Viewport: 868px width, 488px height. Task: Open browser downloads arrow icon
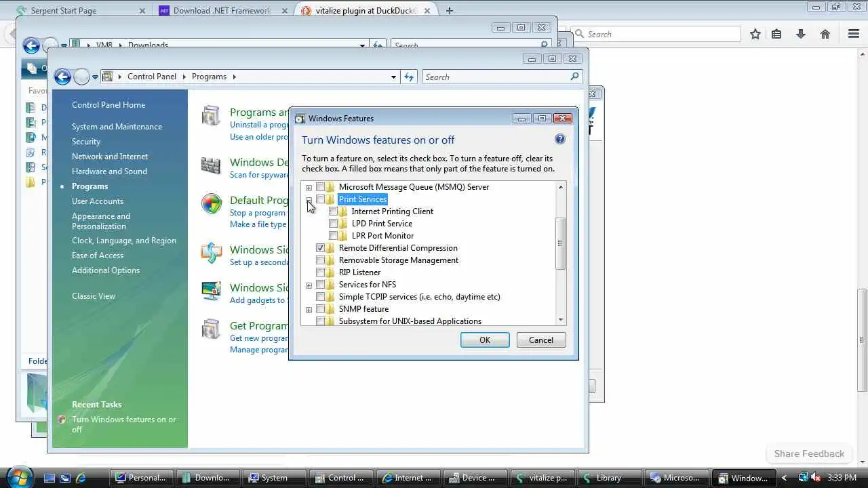[801, 34]
